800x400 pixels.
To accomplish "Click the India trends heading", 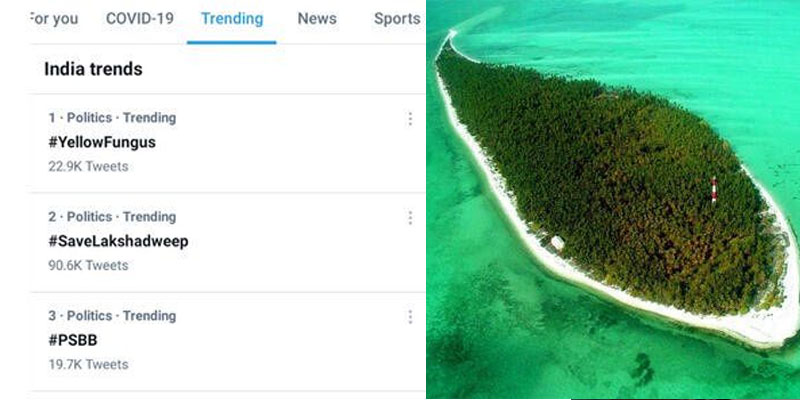I will 93,69.
